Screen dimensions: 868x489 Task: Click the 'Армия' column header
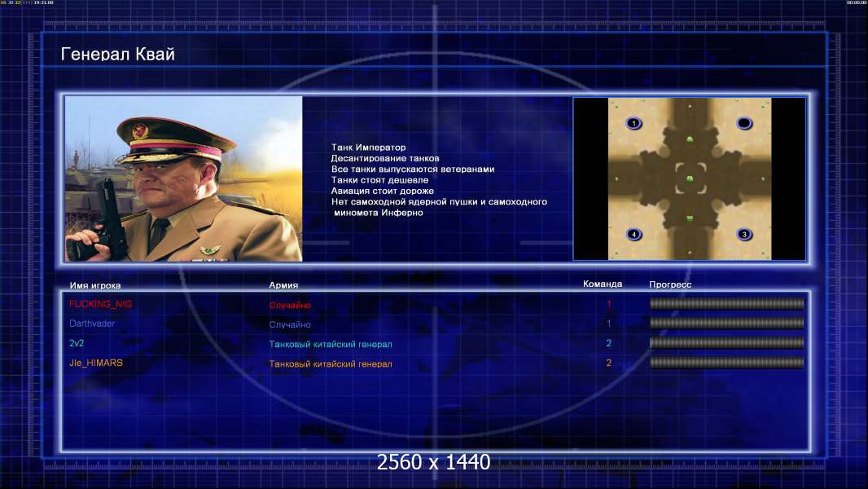(x=283, y=285)
